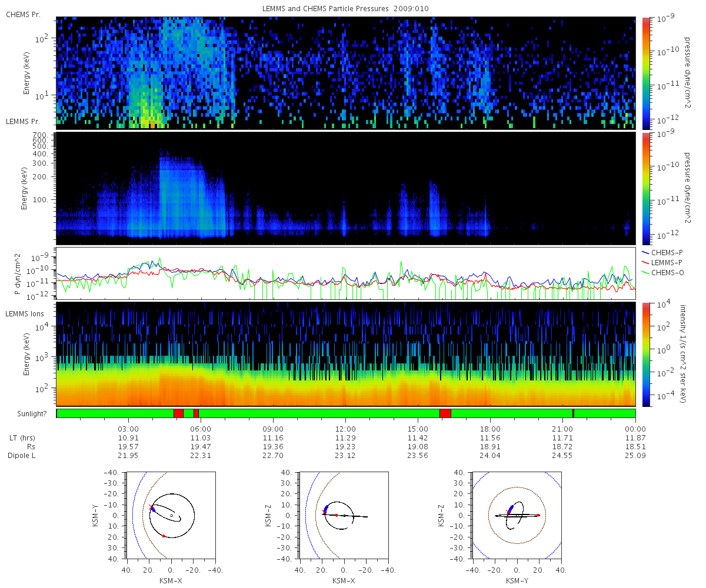Click the red sunlight segment just after 15:00
Screen dimensions: 706x588
point(445,413)
